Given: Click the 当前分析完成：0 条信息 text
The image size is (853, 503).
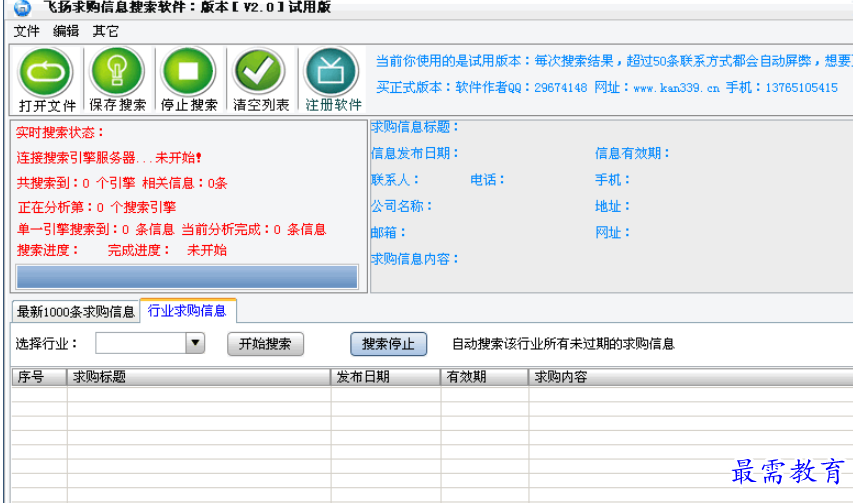Looking at the screenshot, I should 254,229.
